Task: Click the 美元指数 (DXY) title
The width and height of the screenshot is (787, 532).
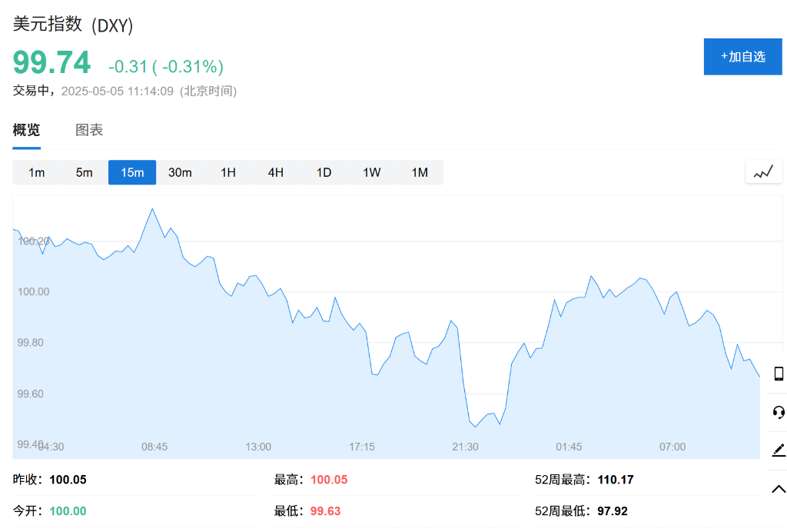Action: click(x=71, y=24)
